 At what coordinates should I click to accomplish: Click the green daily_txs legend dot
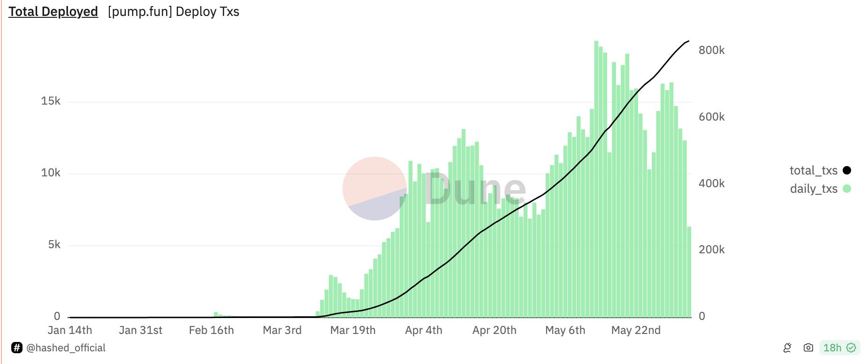[x=847, y=189]
